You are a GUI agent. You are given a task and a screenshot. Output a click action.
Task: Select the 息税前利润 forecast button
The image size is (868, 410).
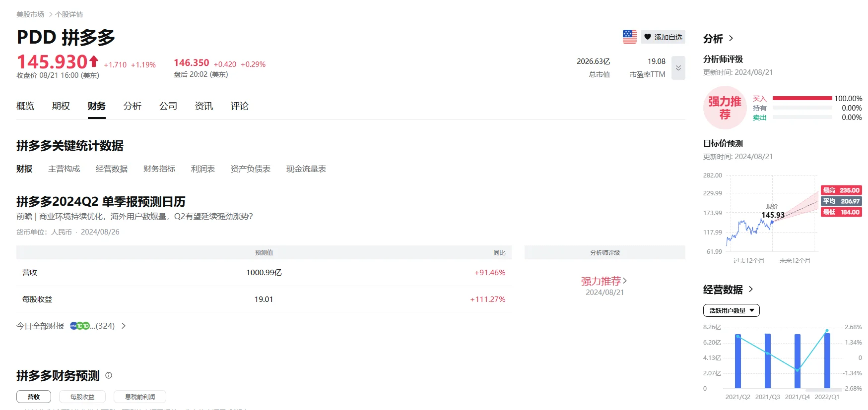[x=140, y=397]
